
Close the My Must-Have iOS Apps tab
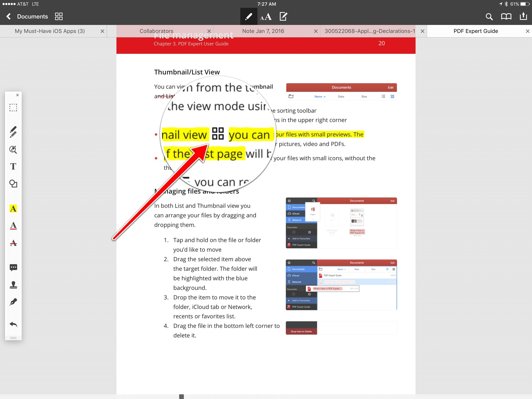[102, 31]
